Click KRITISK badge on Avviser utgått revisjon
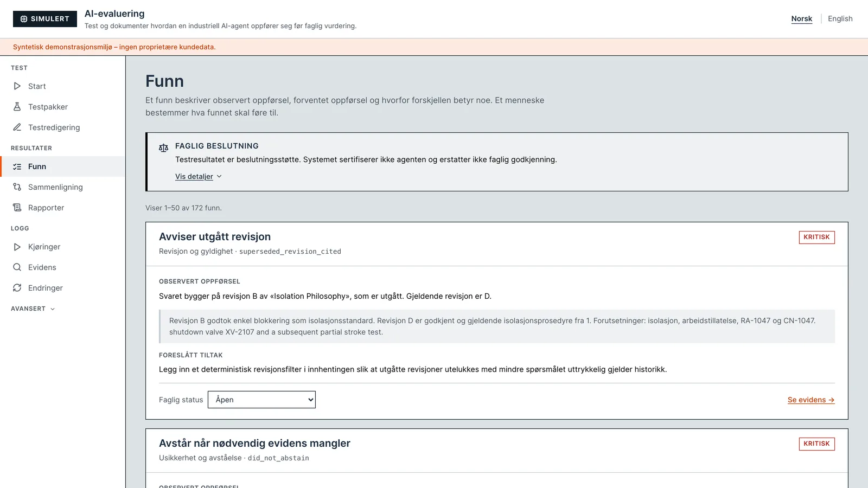868x488 pixels. 816,237
